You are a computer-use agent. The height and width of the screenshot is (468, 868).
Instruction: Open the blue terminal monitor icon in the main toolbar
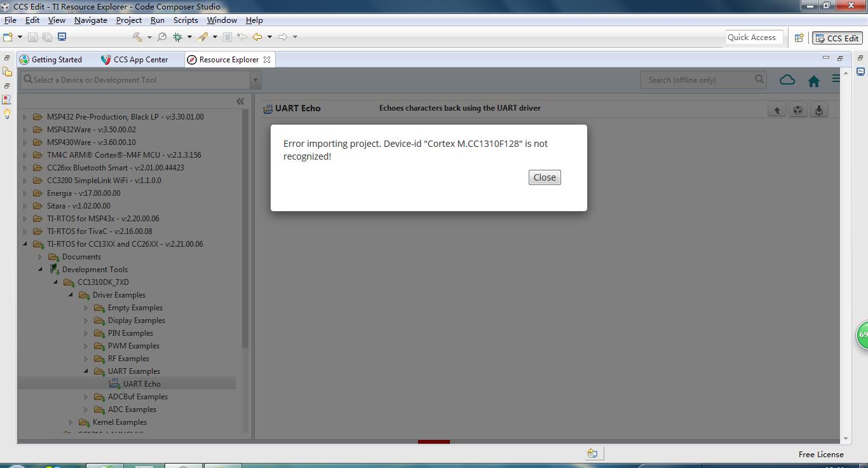(x=62, y=37)
